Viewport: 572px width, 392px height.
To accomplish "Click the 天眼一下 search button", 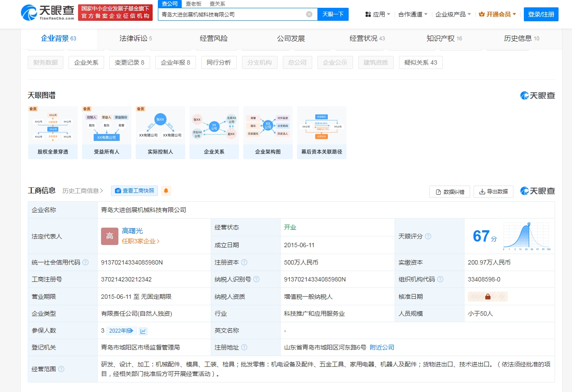I will pos(333,14).
